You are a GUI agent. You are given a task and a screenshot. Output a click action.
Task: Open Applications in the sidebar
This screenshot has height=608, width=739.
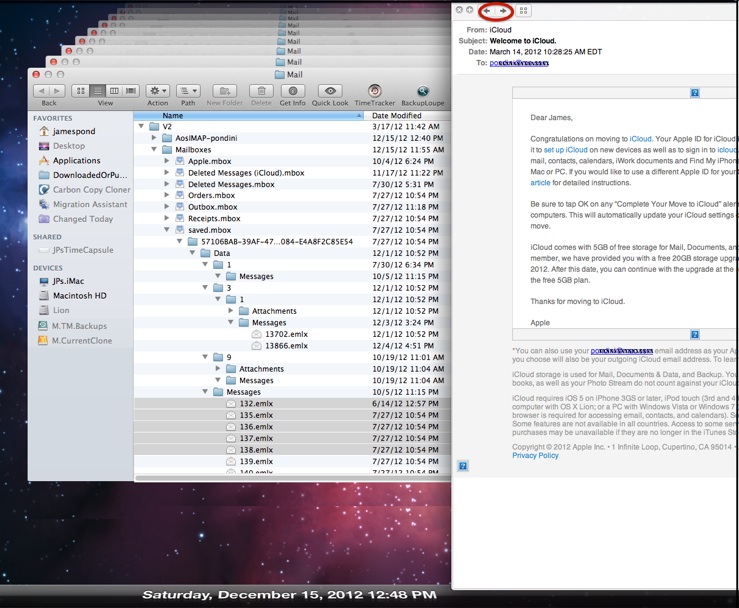tap(76, 160)
